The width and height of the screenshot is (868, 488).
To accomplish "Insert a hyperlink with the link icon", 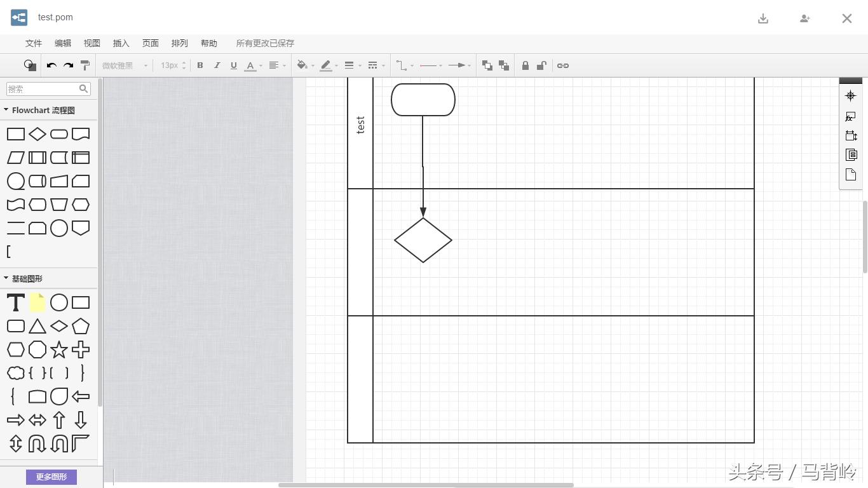I will tap(562, 65).
